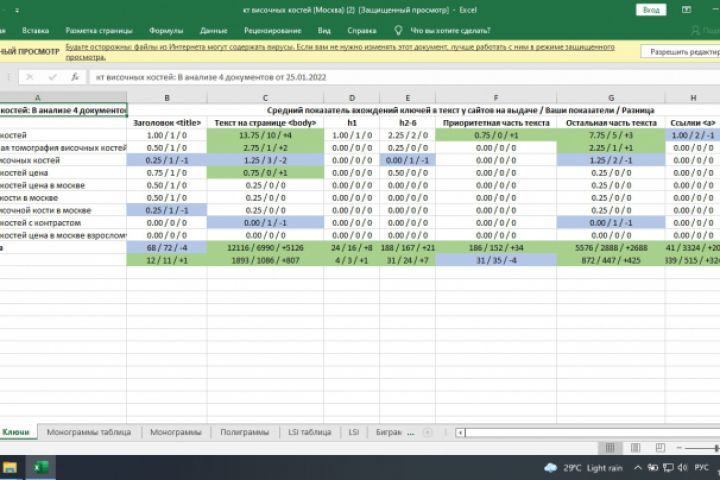
Task: Select cell with '13.75 / 10 / +4'
Action: [265, 135]
